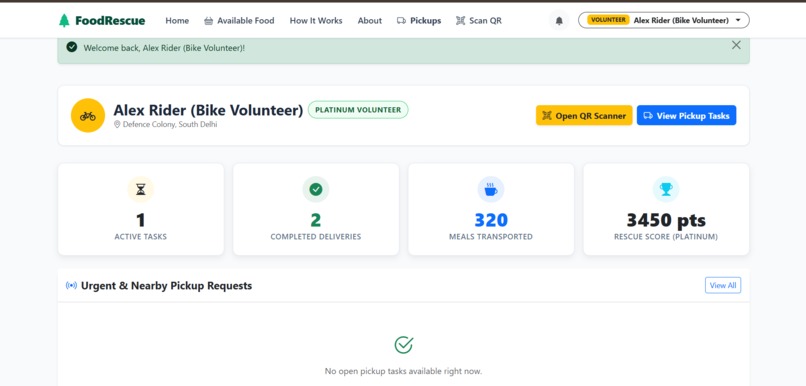Click the No open pickup tasks message

[x=404, y=371]
